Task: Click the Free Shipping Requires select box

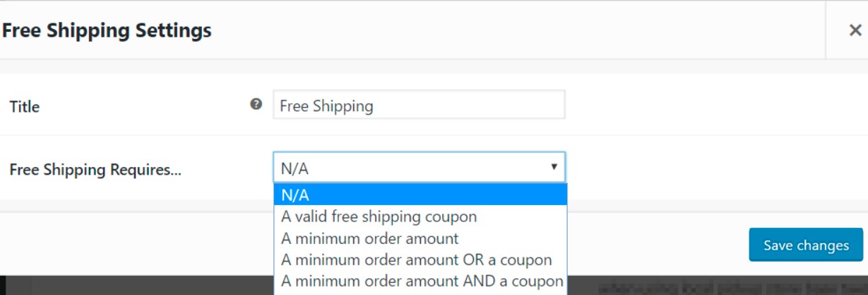Action: [410, 168]
